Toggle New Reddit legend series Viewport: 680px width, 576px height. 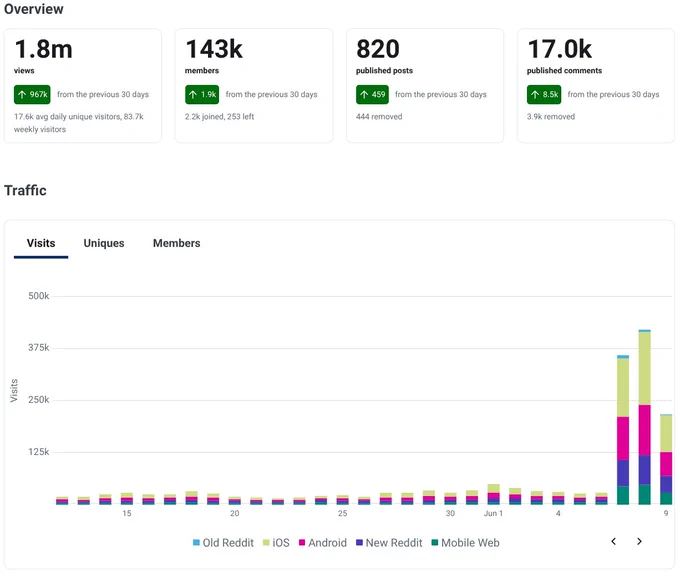click(x=389, y=543)
